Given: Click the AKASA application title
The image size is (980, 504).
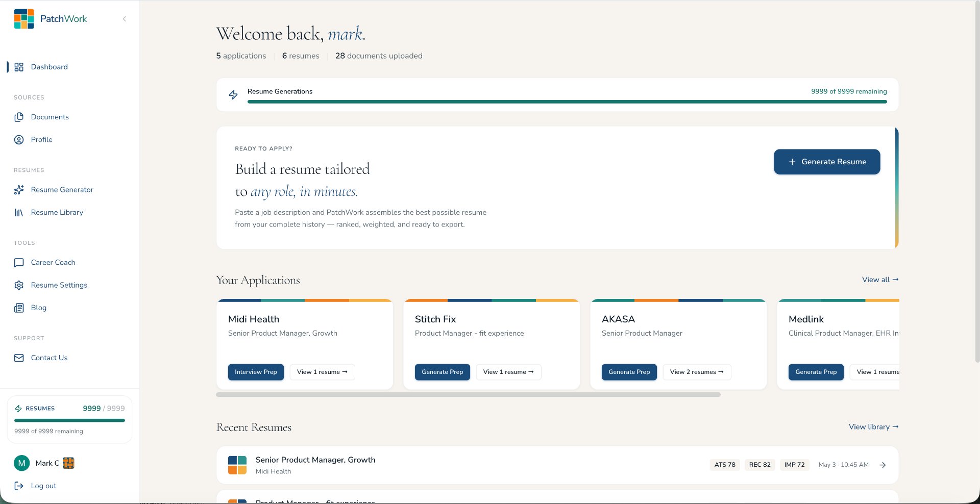Looking at the screenshot, I should [618, 319].
